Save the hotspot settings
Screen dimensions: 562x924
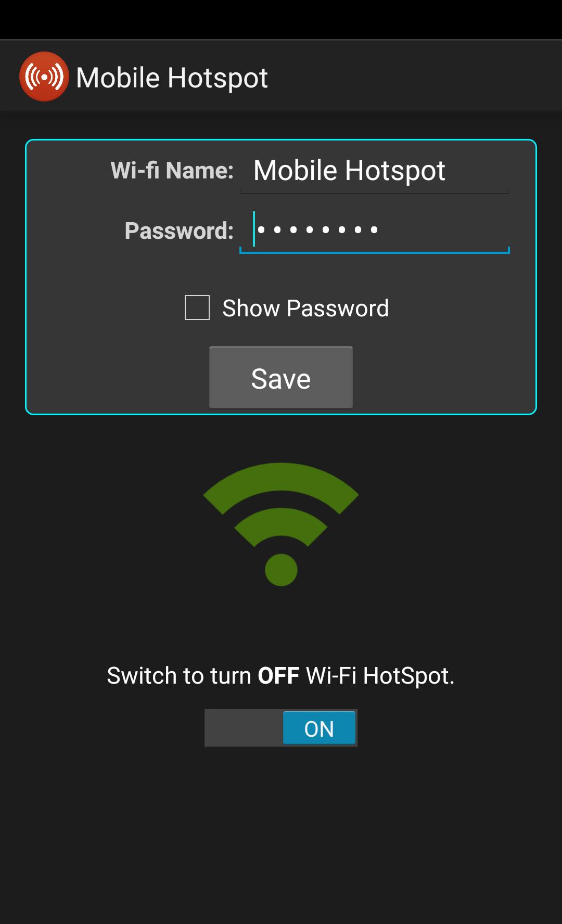(x=281, y=378)
